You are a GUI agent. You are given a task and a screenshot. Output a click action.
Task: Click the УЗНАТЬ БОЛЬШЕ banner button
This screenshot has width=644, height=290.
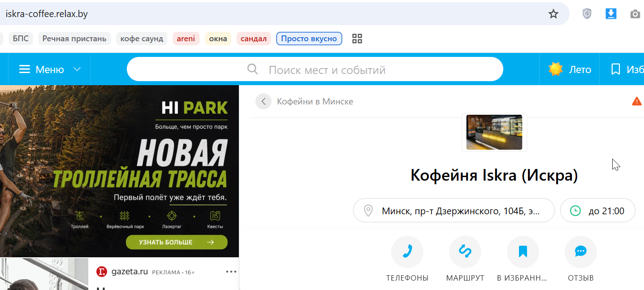[x=177, y=242]
